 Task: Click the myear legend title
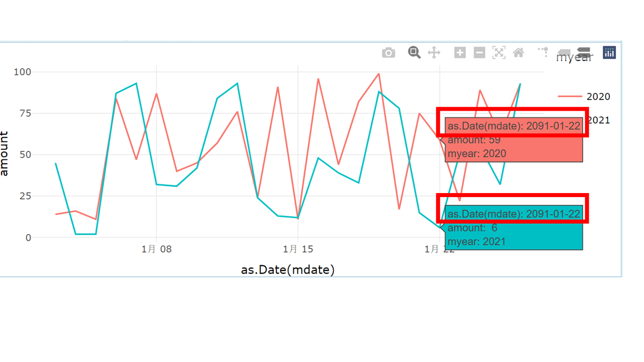pos(574,58)
